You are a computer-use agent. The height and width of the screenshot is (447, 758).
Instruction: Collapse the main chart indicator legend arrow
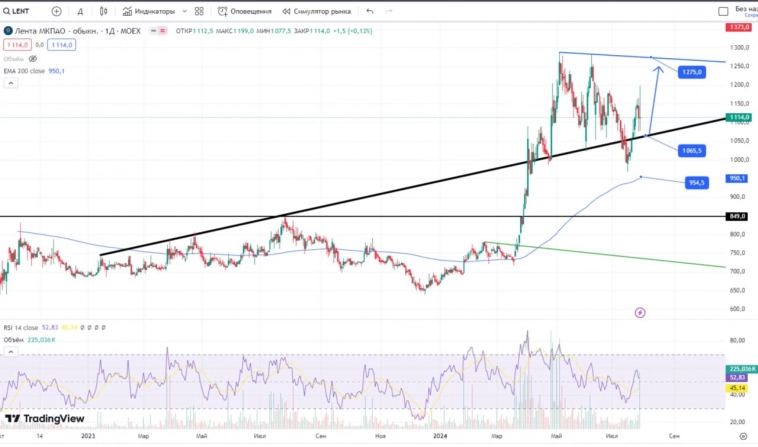pos(11,83)
